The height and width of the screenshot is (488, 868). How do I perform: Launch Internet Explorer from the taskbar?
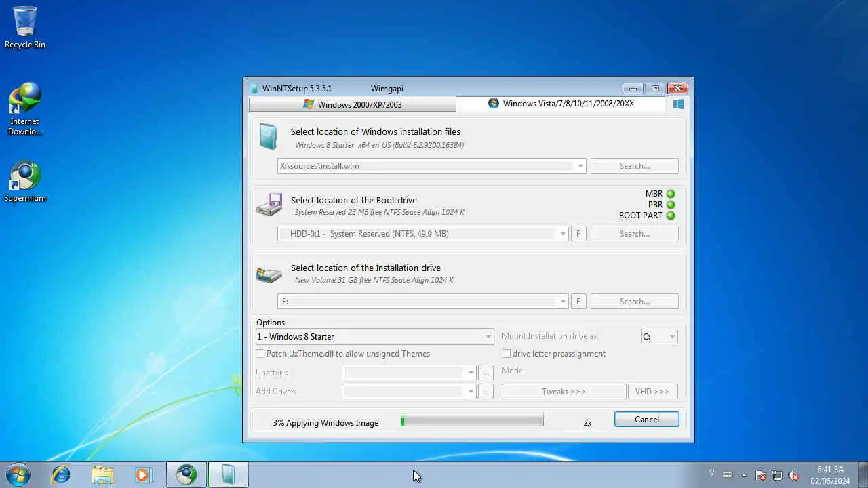(x=61, y=474)
